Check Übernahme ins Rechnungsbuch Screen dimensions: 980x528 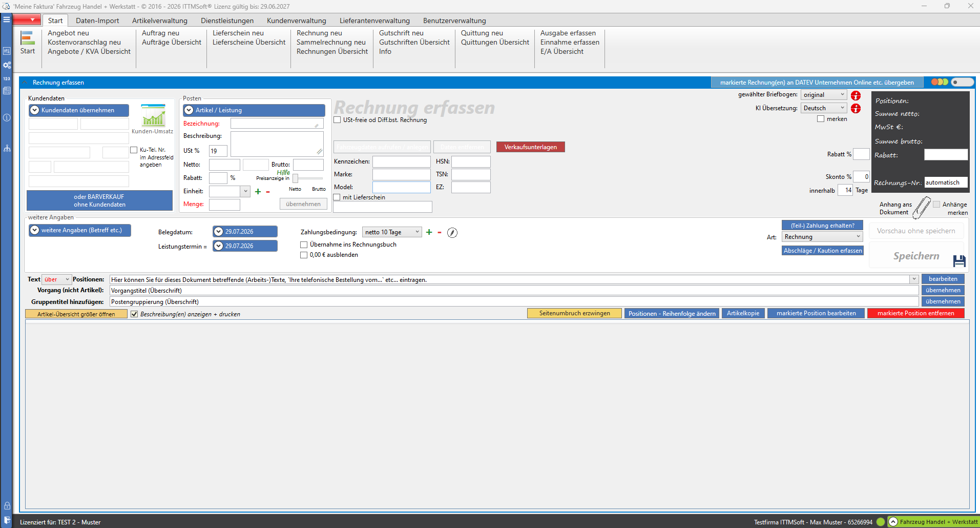pos(304,245)
